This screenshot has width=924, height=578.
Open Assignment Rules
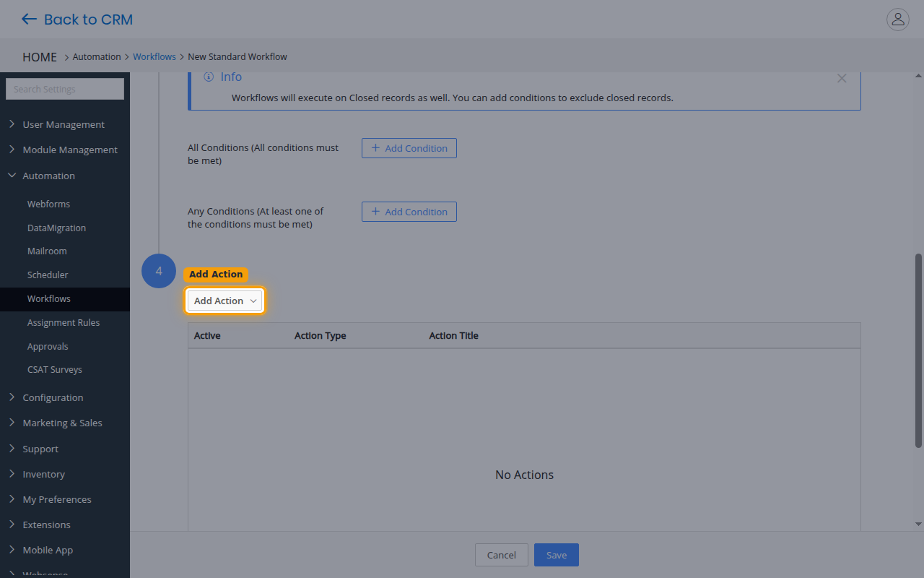pos(64,322)
